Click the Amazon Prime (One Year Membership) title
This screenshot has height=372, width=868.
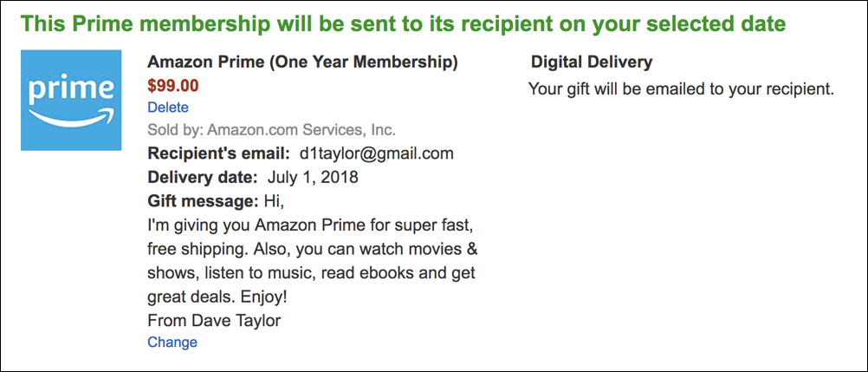point(303,62)
